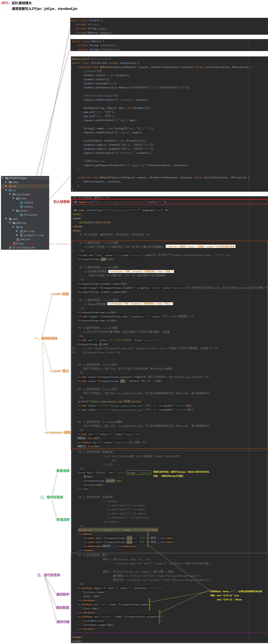Click the orange out folder icon
Image resolution: width=268 pixels, height=644 pixels.
10,186
